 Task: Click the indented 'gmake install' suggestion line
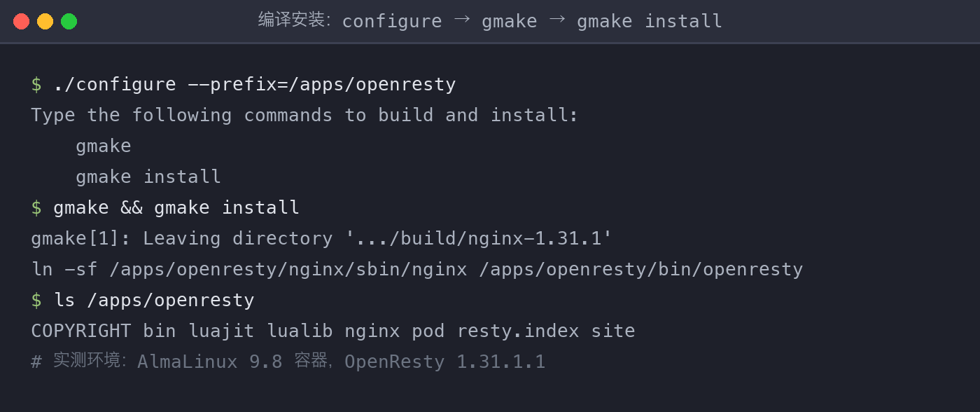(x=148, y=177)
